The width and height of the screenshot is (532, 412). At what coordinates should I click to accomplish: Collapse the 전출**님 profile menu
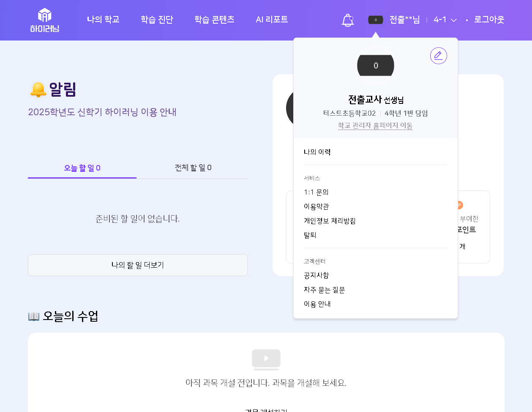tap(404, 20)
